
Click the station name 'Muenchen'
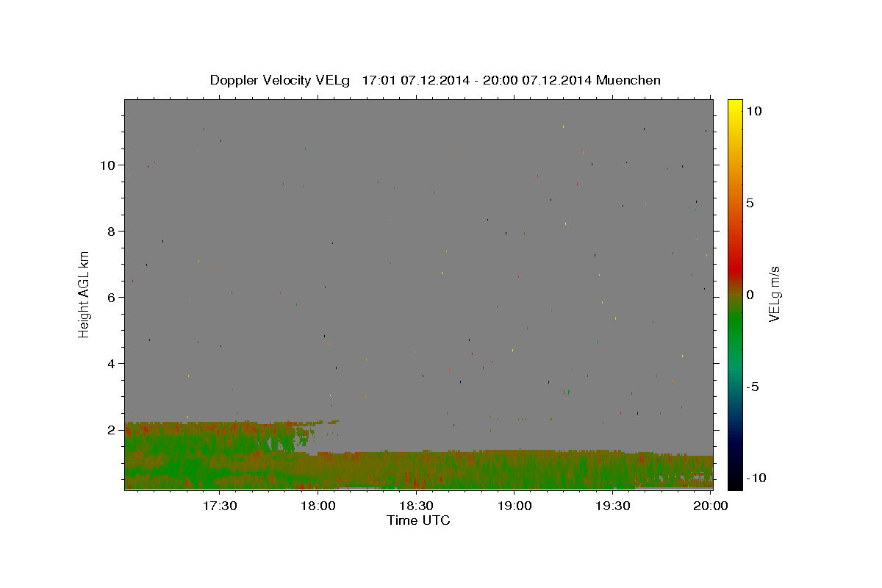click(x=629, y=80)
